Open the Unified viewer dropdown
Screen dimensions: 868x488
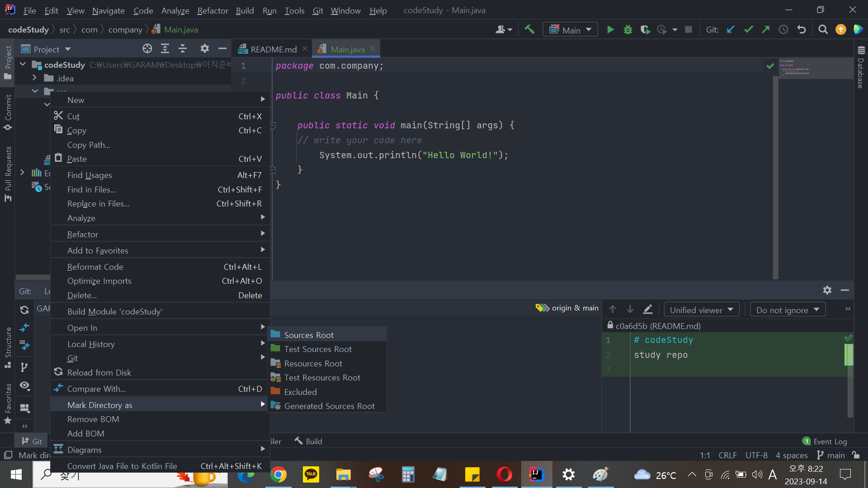[x=701, y=310]
